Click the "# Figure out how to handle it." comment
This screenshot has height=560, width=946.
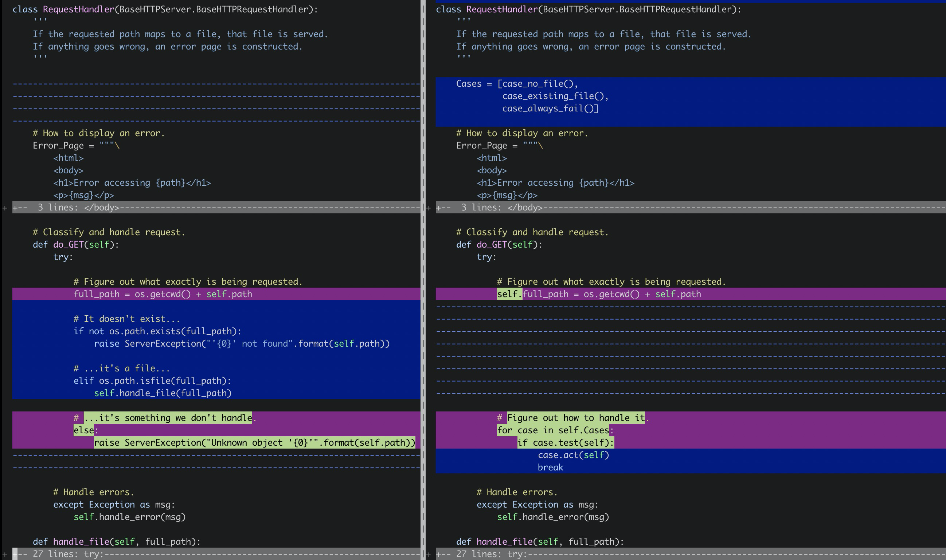[573, 417]
